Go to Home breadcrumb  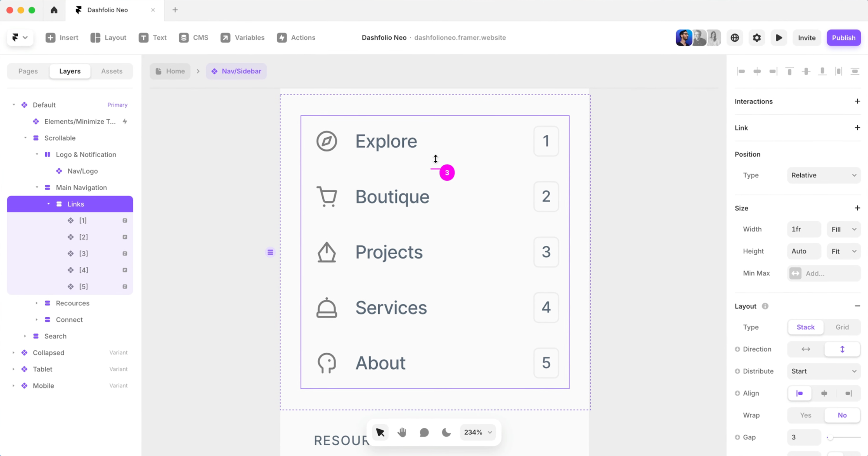point(170,71)
